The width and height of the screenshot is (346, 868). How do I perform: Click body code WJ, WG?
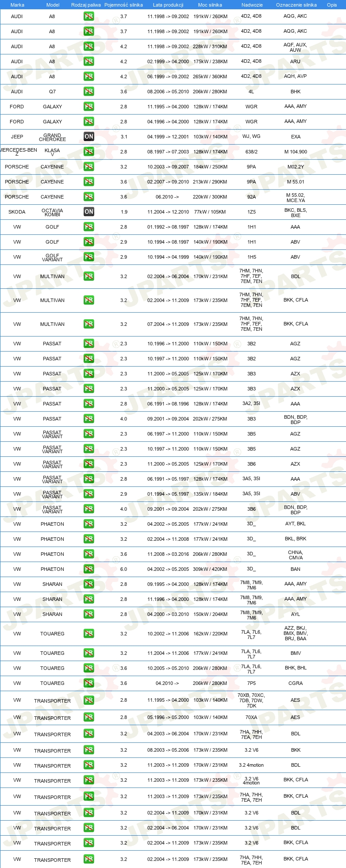[x=251, y=136]
